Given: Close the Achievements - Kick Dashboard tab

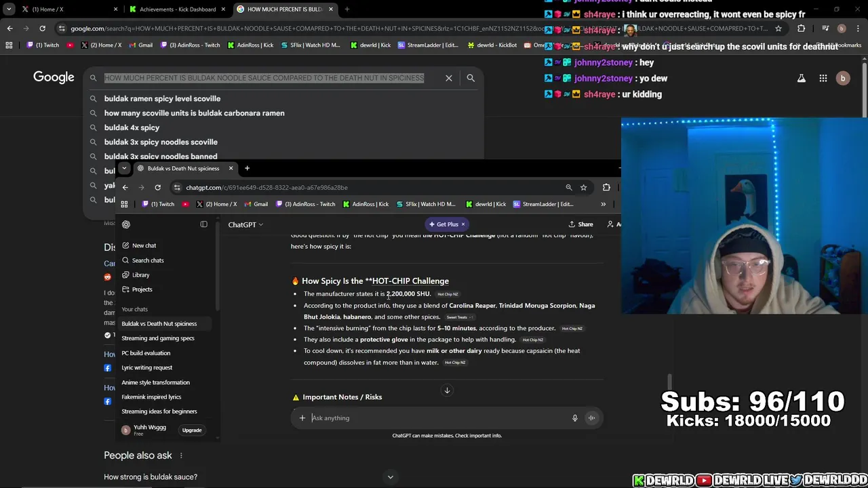Looking at the screenshot, I should (x=224, y=9).
